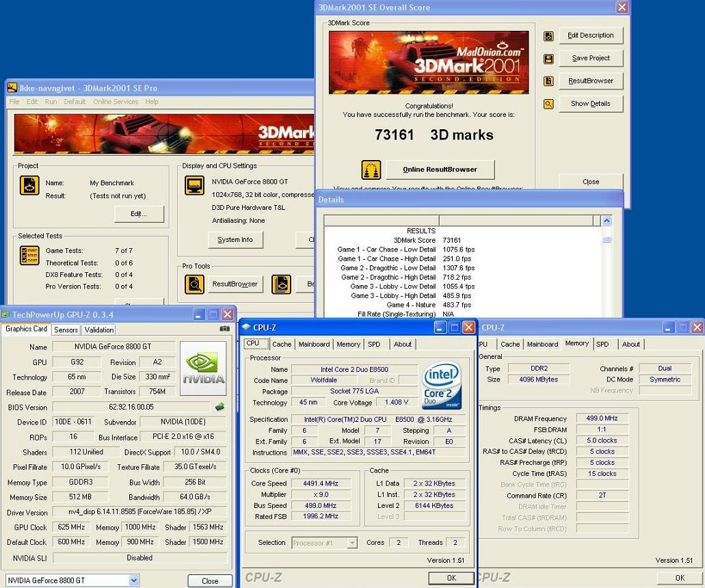Open the Edit menu in 3DMark2001
Screen dimensions: 705x588
[x=32, y=102]
